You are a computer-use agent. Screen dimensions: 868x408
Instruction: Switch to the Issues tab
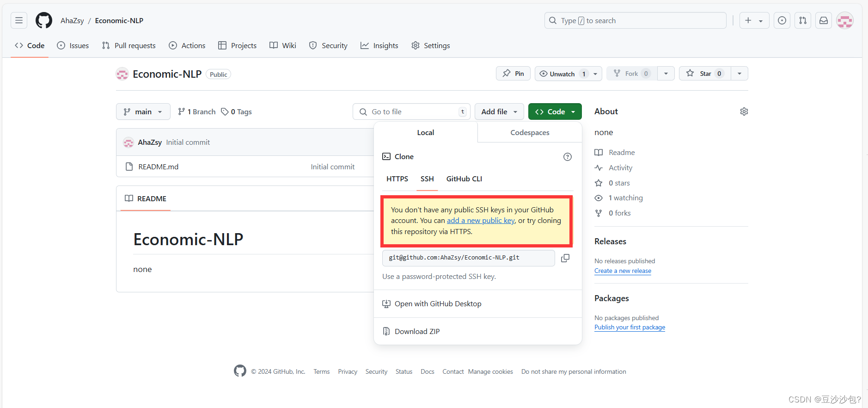pyautogui.click(x=73, y=45)
